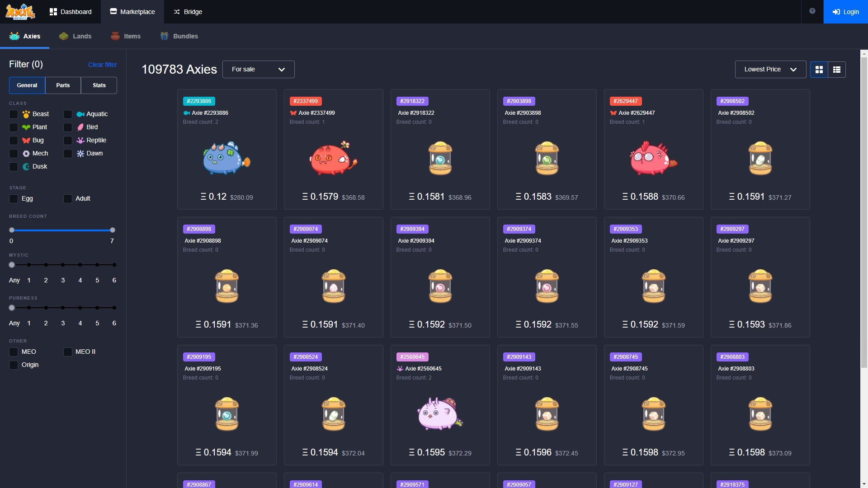Click the egg capsule of Axie #2909374
Image resolution: width=868 pixels, height=488 pixels.
click(547, 286)
